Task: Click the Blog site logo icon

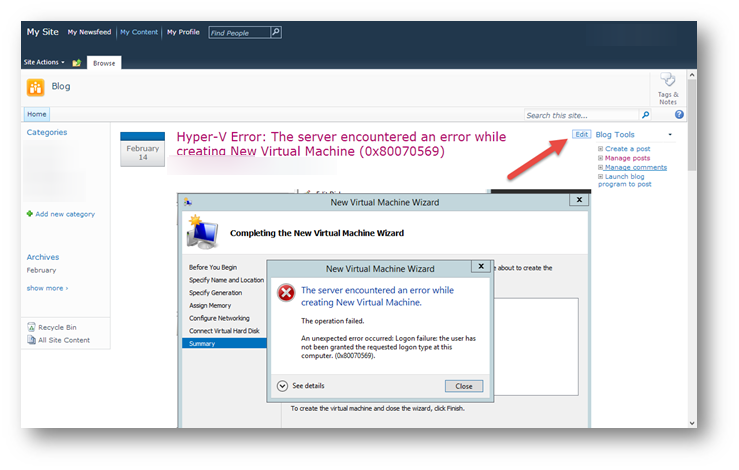Action: coord(35,87)
